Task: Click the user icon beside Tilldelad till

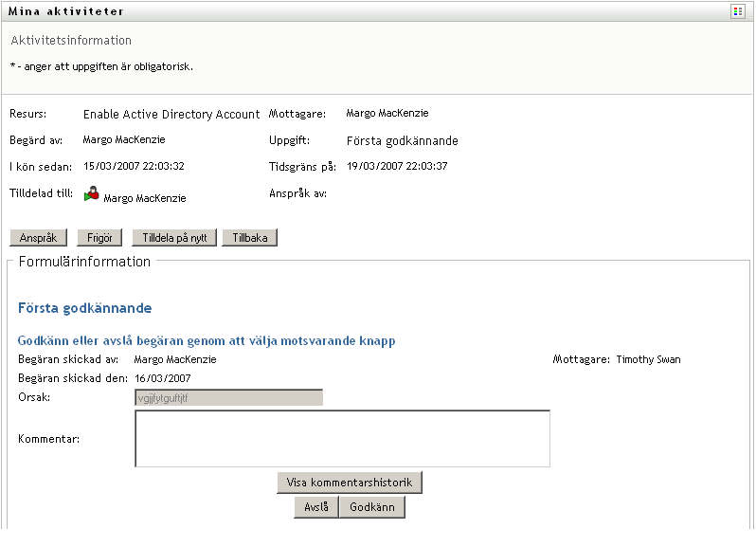Action: [92, 194]
